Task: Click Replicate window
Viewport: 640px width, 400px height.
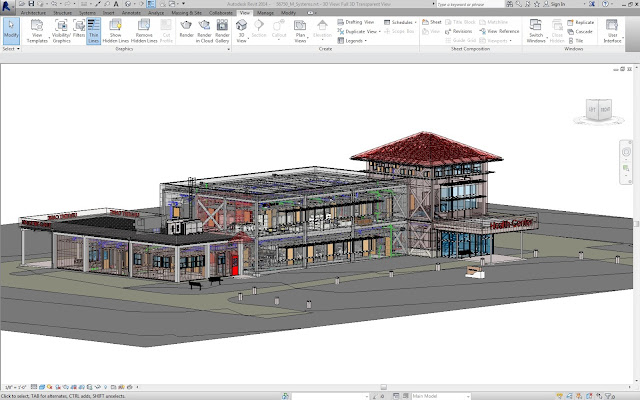Action: point(580,22)
